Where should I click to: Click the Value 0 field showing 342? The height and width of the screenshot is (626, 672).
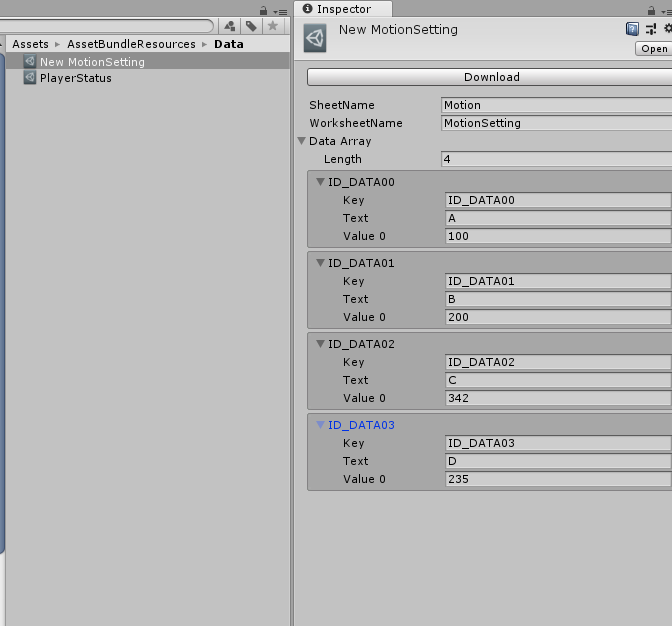[x=558, y=398]
